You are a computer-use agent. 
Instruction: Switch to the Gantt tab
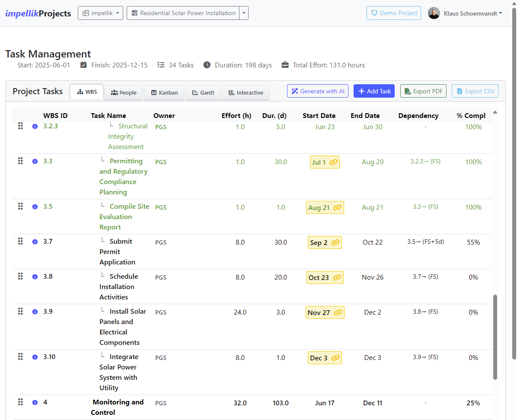[203, 92]
